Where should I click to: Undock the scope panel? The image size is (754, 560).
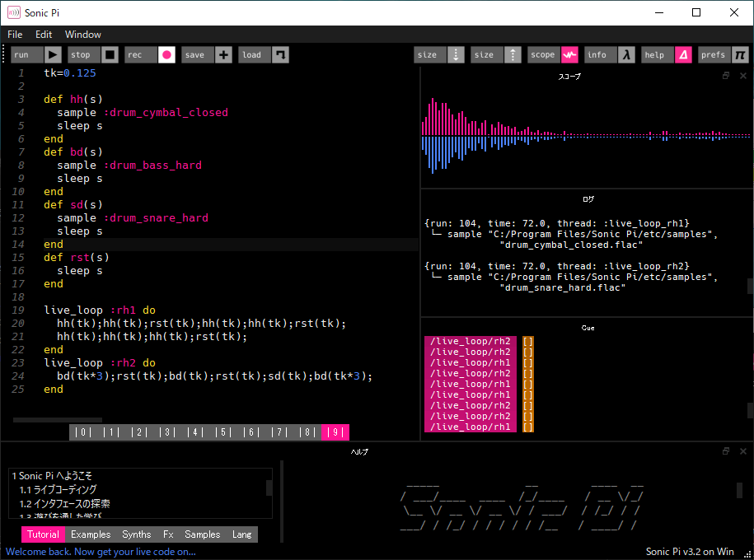pyautogui.click(x=726, y=76)
